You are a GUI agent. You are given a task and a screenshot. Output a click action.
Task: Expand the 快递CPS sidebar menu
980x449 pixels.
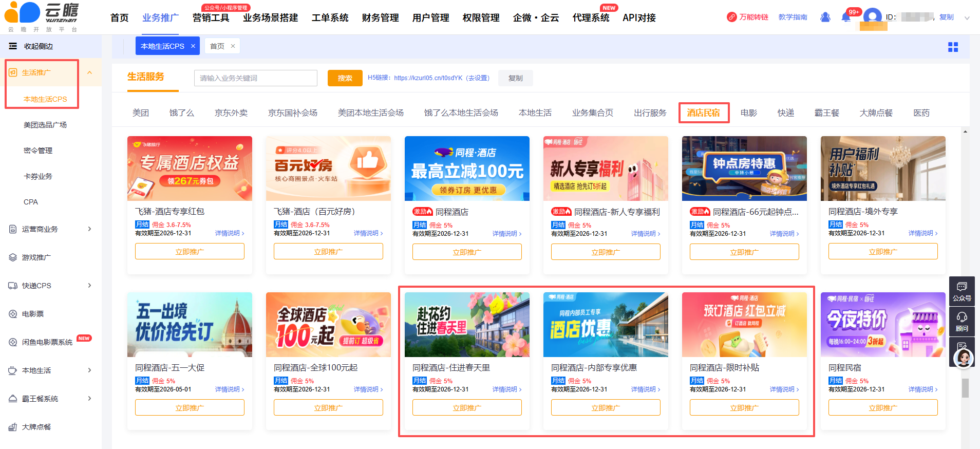(89, 286)
